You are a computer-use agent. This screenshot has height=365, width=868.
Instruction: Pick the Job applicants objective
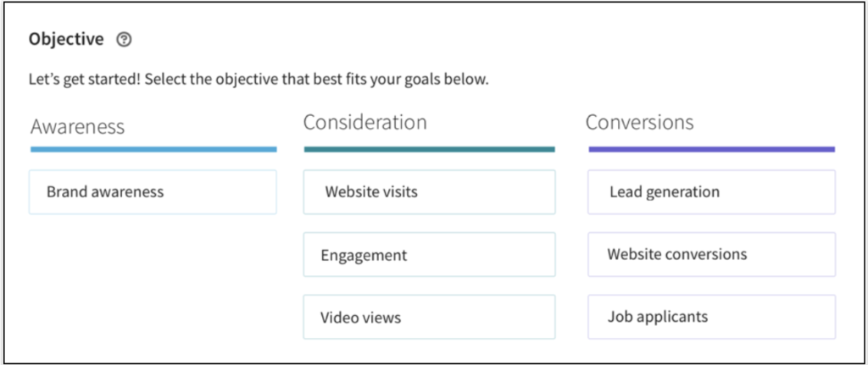point(711,318)
